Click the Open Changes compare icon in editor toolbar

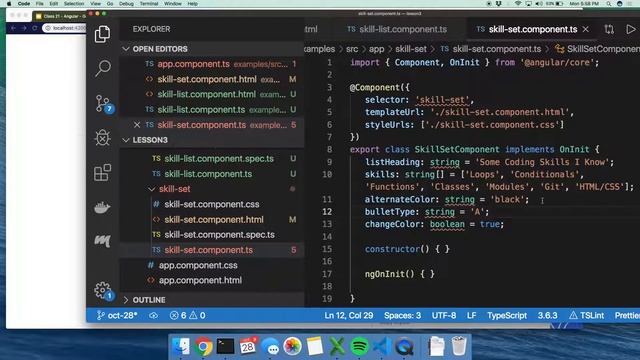tap(609, 29)
